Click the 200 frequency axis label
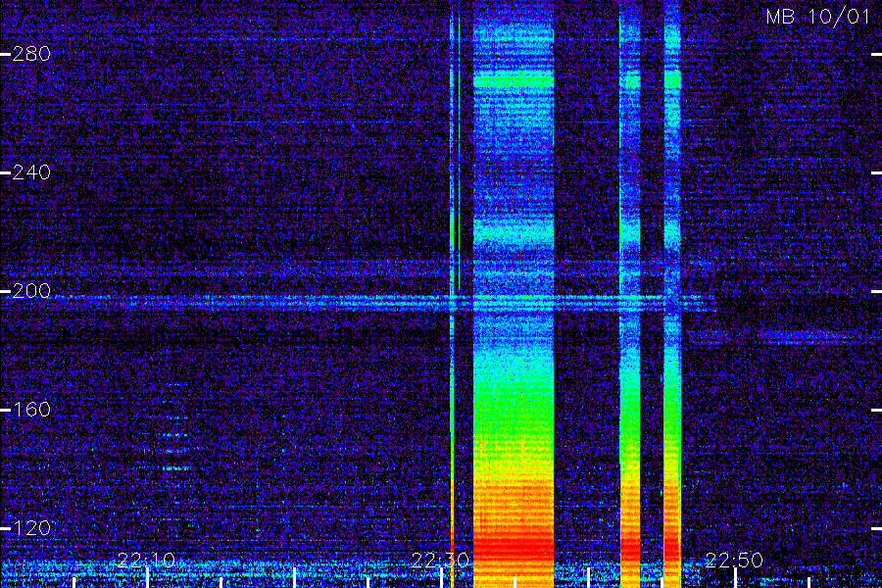The width and height of the screenshot is (882, 588). [31, 291]
